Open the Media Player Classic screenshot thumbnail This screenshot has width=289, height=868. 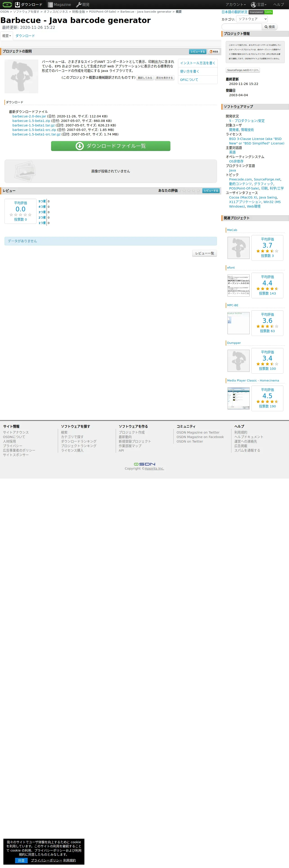[x=239, y=398]
